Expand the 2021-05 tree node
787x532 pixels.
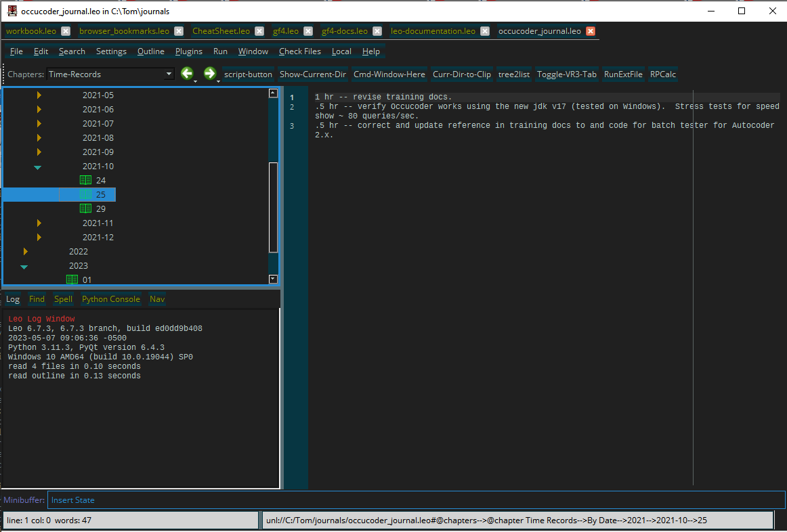[x=39, y=95]
